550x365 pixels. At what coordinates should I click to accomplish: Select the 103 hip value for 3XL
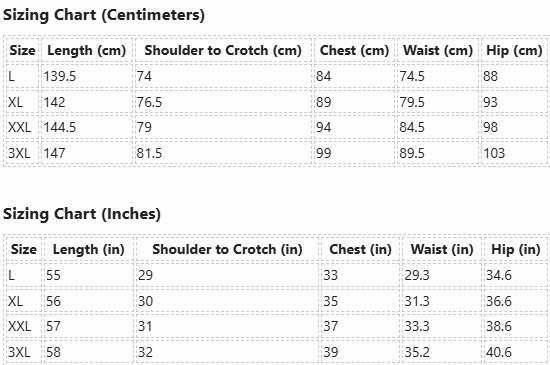point(494,153)
